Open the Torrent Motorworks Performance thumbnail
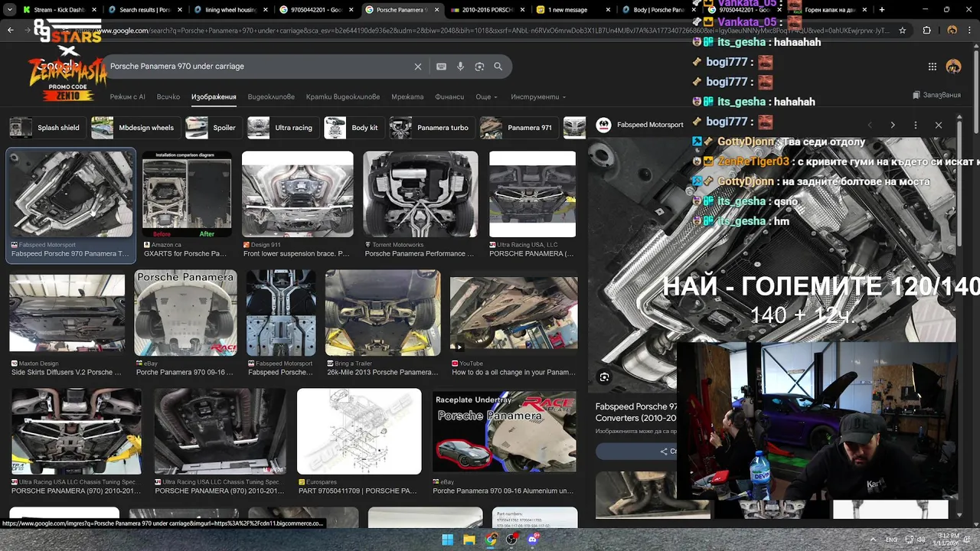This screenshot has height=551, width=980. [420, 194]
